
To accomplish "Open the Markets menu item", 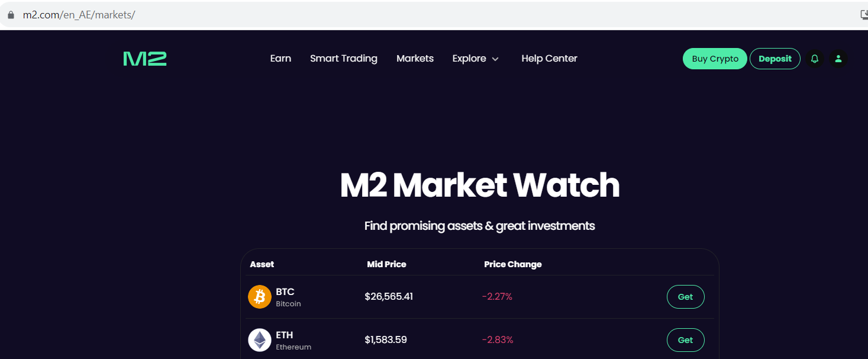I will pyautogui.click(x=415, y=58).
